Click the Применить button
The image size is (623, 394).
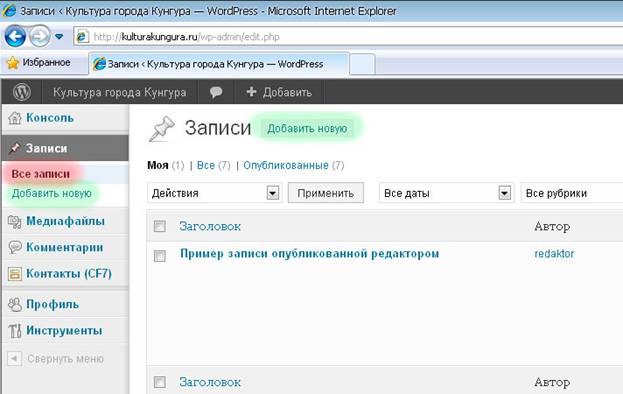point(325,193)
